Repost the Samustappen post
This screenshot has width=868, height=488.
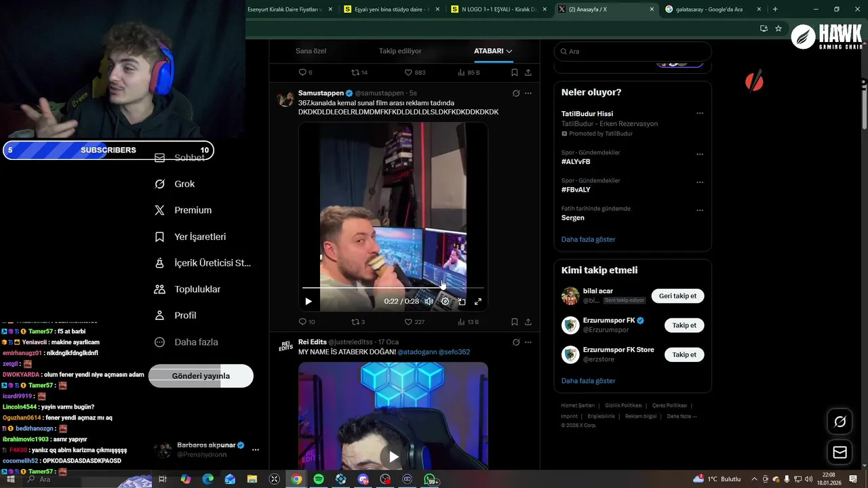pos(357,322)
